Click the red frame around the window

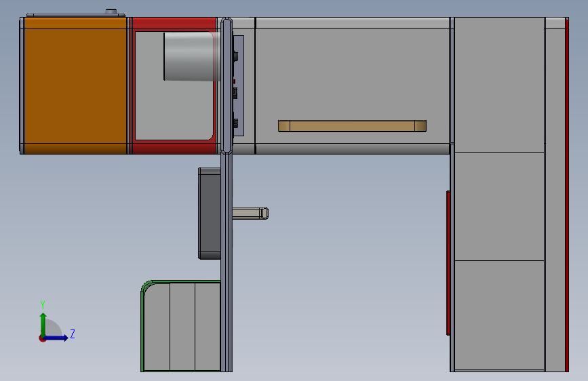pos(174,147)
